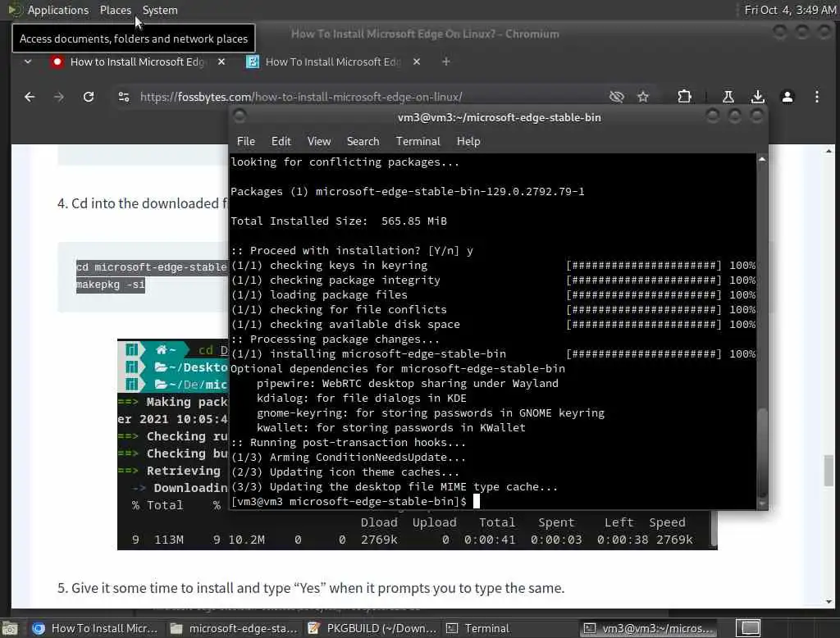Click 'Packages (1) microsoft-edge-stable-bin' line
The height and width of the screenshot is (638, 840).
[x=408, y=192]
